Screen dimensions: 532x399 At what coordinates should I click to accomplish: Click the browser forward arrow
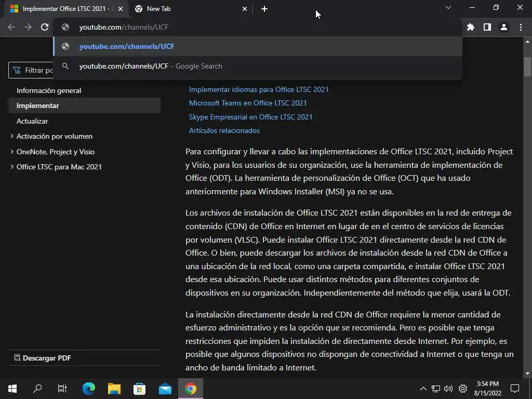tap(28, 27)
